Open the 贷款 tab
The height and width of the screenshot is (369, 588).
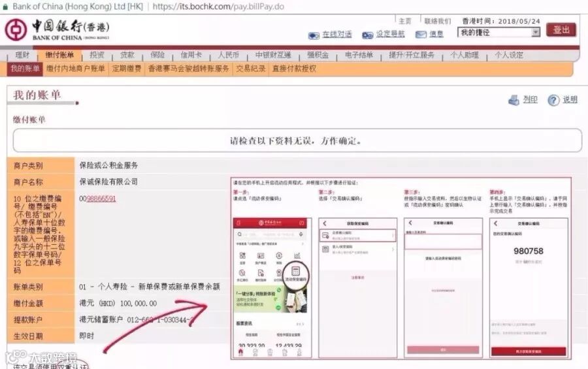[x=127, y=55]
